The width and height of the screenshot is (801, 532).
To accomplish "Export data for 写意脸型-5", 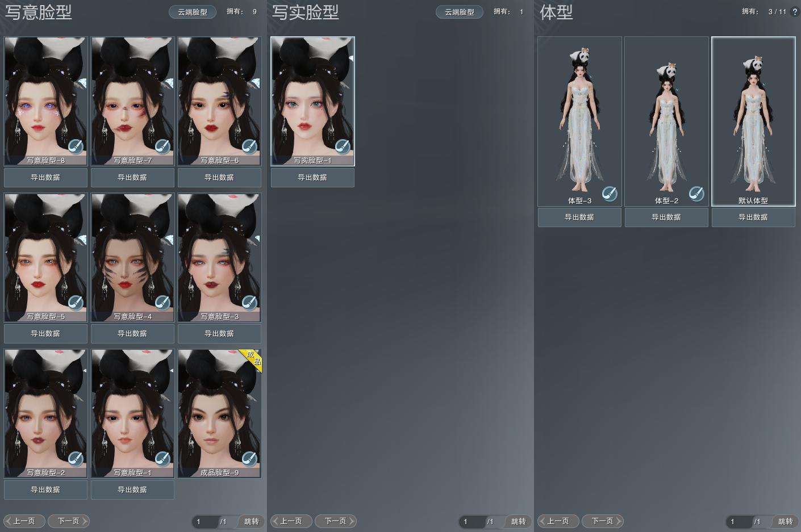I will [45, 333].
